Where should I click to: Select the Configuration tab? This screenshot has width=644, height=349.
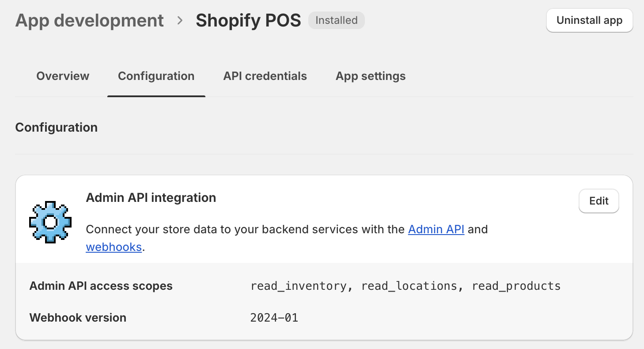156,76
